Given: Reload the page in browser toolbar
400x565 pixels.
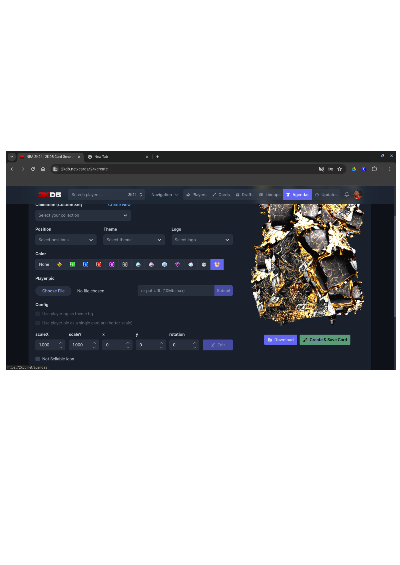Looking at the screenshot, I should click(x=33, y=169).
